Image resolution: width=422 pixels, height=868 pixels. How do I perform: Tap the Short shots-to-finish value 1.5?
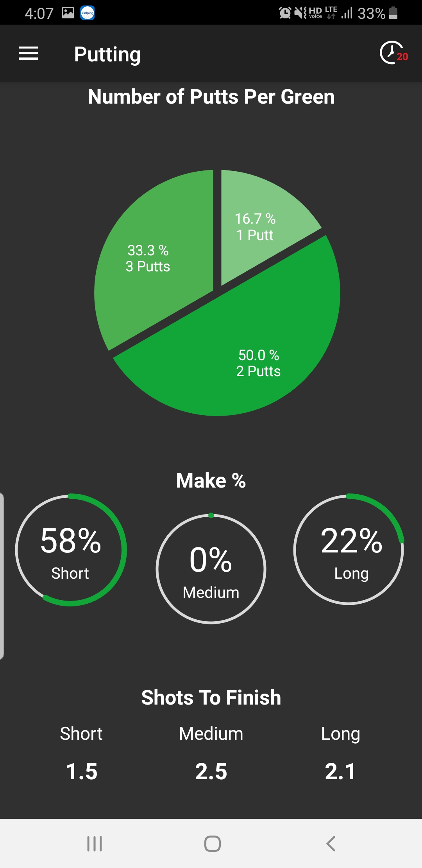point(81,771)
